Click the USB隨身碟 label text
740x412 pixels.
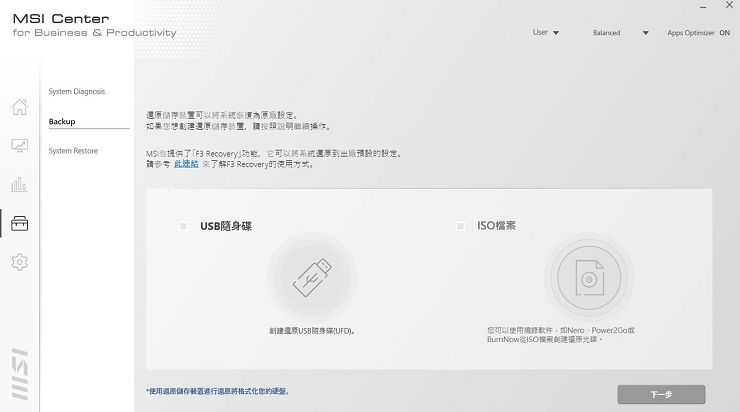[x=226, y=226]
